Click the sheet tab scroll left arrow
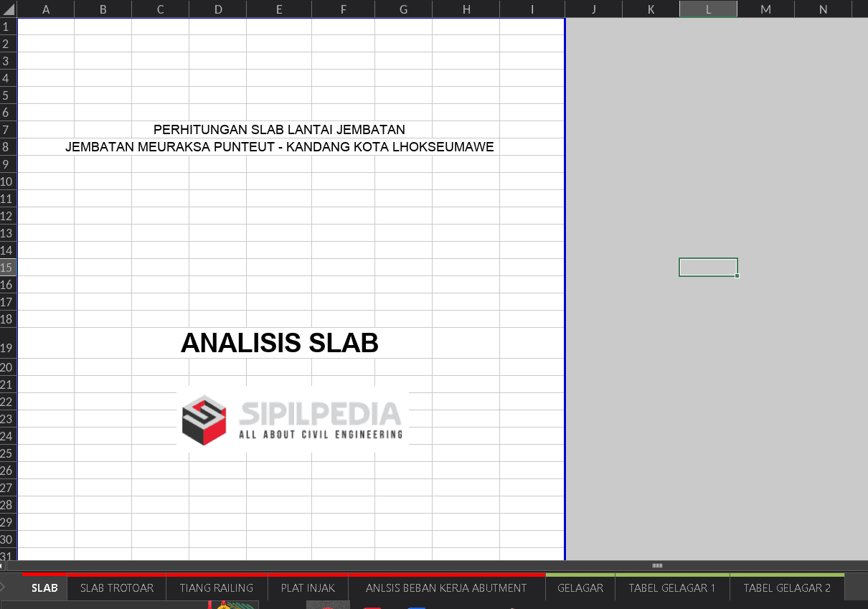 (3, 588)
